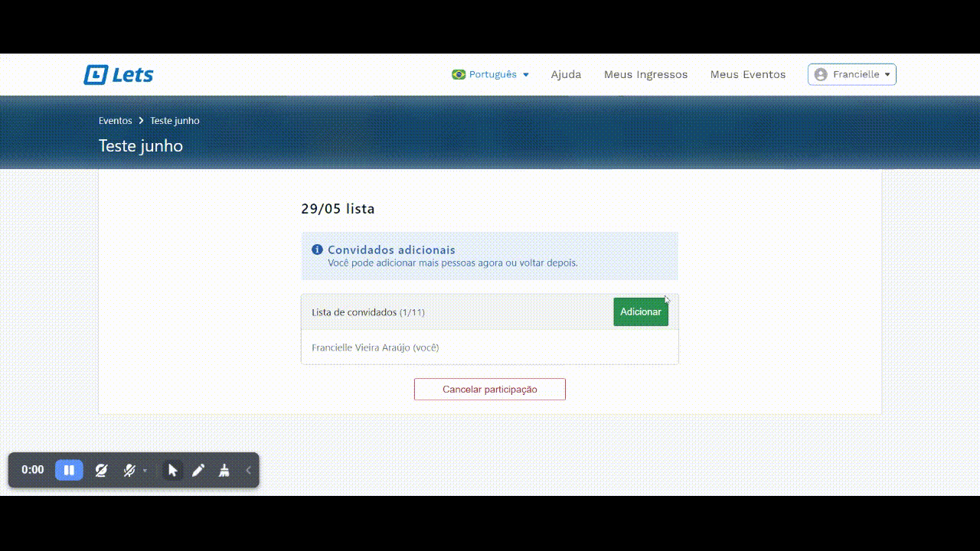Collapse the recording toolbar chevron
Viewport: 980px width, 551px height.
pyautogui.click(x=248, y=470)
